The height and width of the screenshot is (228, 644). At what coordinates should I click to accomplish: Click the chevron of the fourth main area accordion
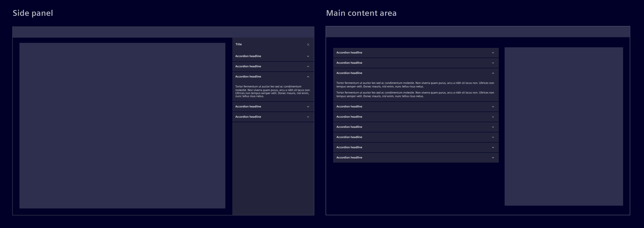click(x=493, y=107)
